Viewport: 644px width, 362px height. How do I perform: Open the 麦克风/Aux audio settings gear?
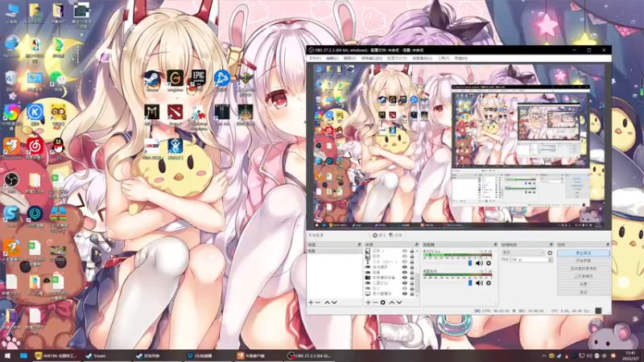click(489, 263)
